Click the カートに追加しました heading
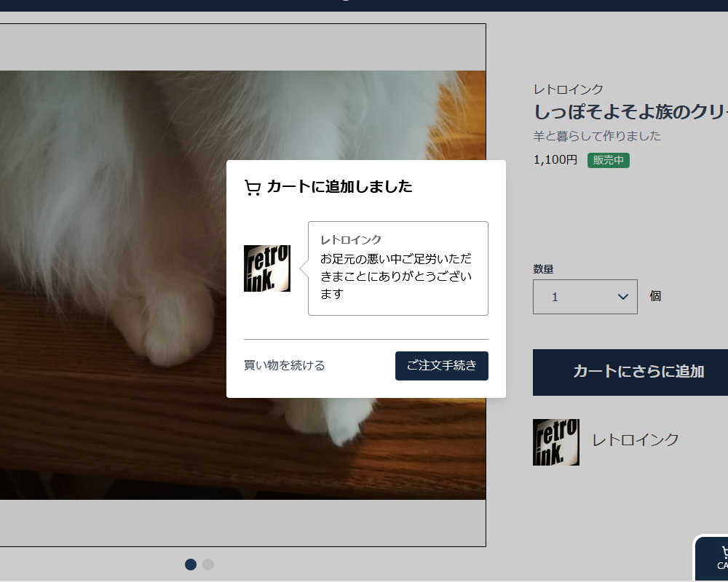The image size is (728, 582). click(339, 186)
